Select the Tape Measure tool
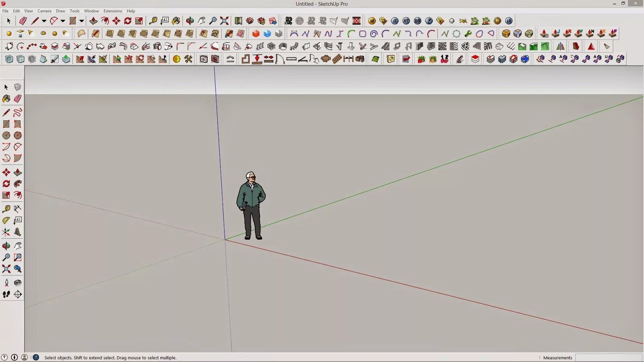Viewport: 644px width, 362px height. 153,21
